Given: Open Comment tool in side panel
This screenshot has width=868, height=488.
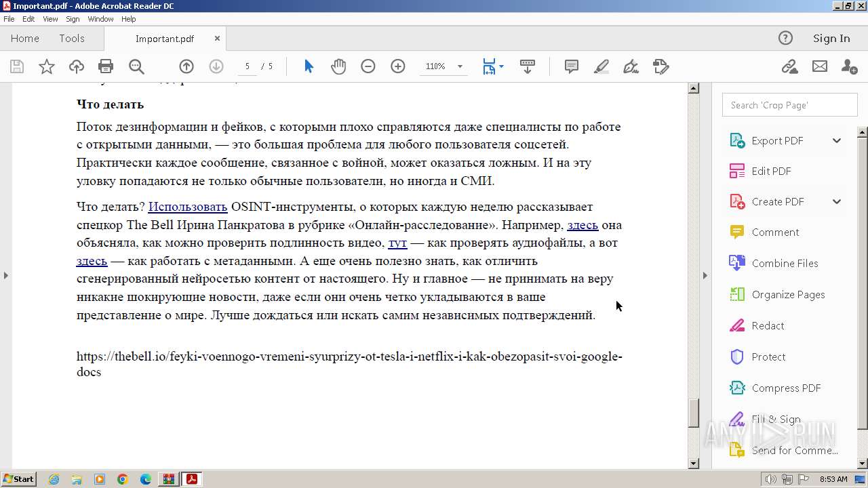Looking at the screenshot, I should [x=775, y=232].
